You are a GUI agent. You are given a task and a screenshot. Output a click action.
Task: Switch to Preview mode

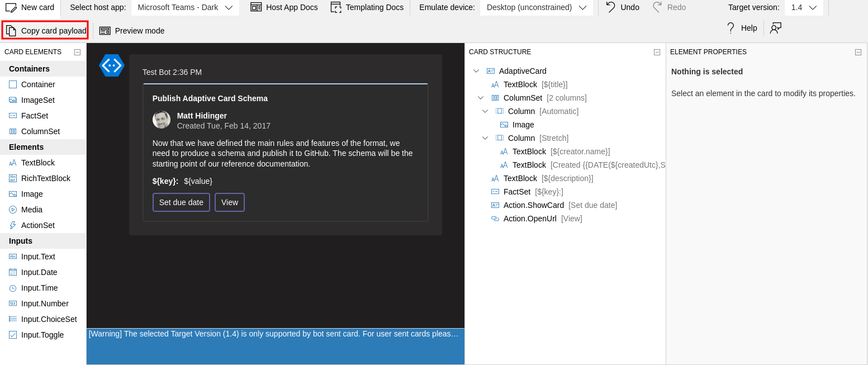132,30
